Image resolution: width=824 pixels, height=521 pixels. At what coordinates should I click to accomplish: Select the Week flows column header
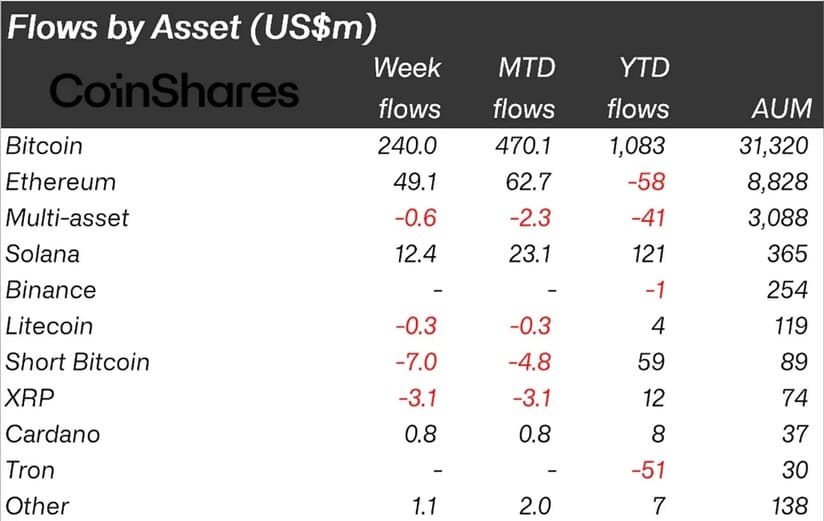pos(407,88)
